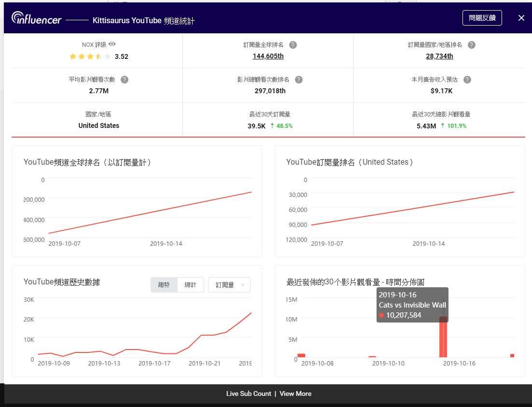This screenshot has width=532, height=407.
Task: Close the channel statistics popup
Action: tap(521, 18)
